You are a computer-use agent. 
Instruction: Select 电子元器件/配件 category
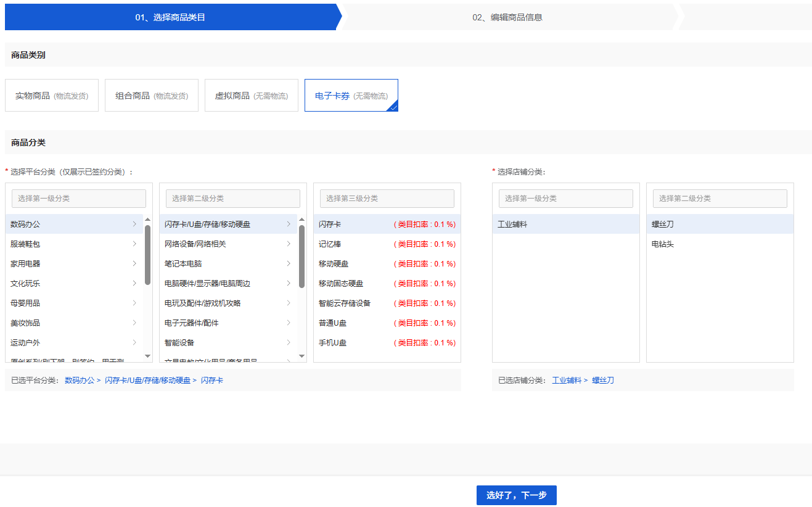(228, 323)
